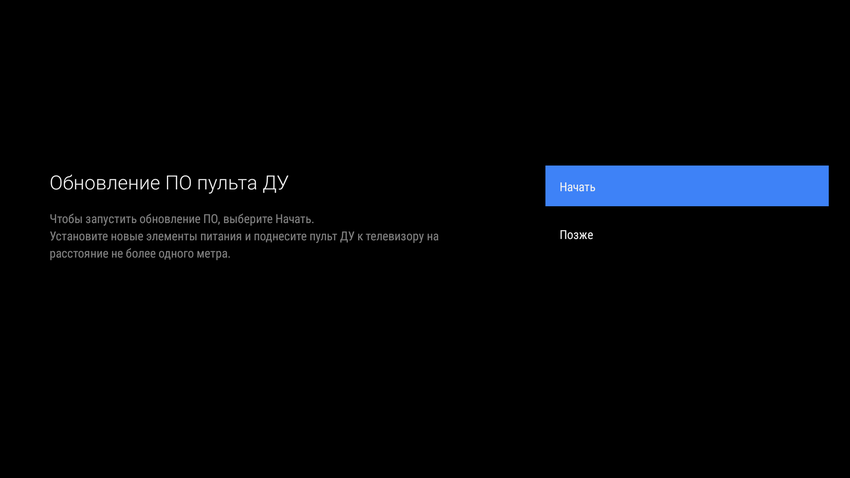Click 'пульта ДУ' in the heading

pos(243,183)
